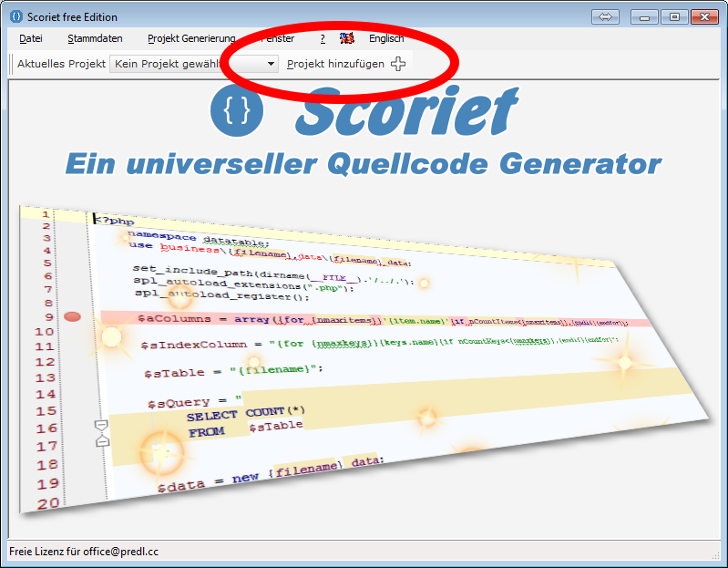Click the Scoriet app icon in title bar
Image resolution: width=728 pixels, height=568 pixels.
(15, 16)
